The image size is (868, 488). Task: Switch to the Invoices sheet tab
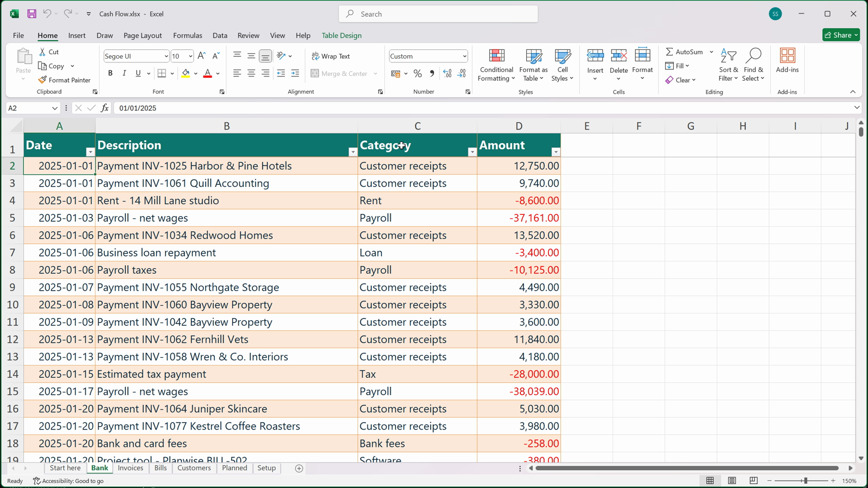click(x=131, y=468)
